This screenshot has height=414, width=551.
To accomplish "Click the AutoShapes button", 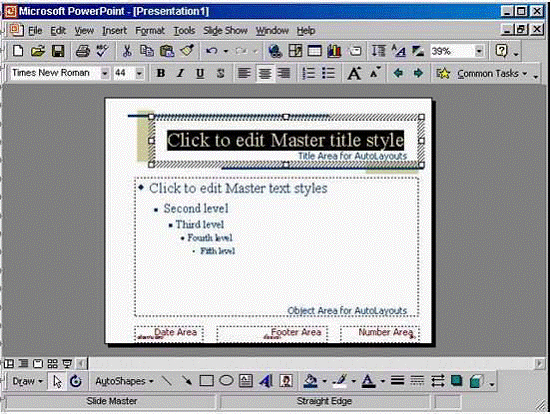I will (x=124, y=381).
